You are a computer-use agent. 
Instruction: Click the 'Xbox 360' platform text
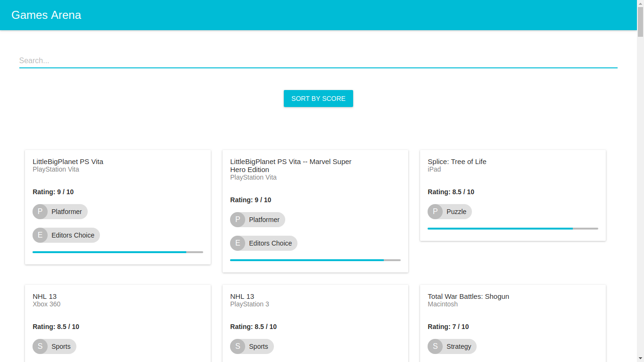(x=46, y=304)
